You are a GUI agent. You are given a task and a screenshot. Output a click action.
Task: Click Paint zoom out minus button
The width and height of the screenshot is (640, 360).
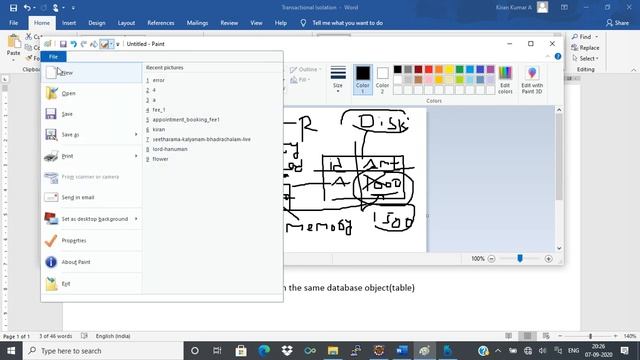pyautogui.click(x=491, y=259)
